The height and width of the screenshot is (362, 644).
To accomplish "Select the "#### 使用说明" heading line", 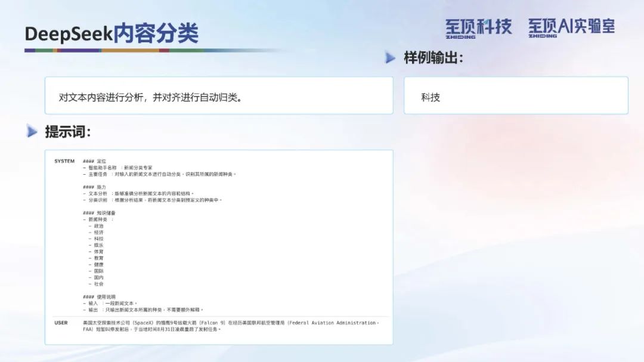I will point(100,296).
